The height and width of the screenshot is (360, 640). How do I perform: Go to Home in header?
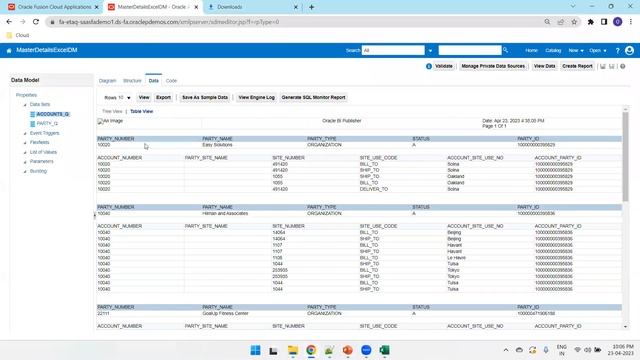pyautogui.click(x=531, y=51)
